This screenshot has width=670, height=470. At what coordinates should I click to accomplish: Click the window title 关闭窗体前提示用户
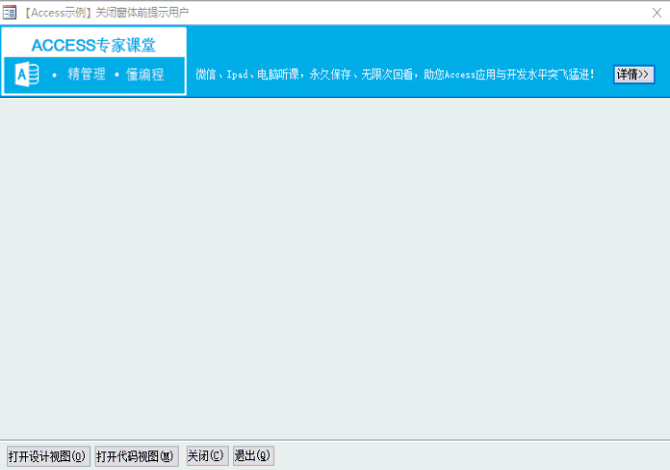click(142, 13)
